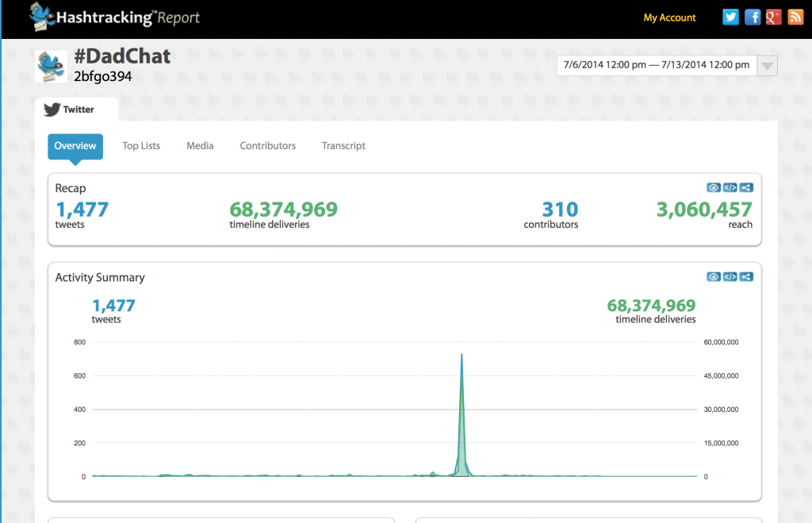Click the 200 left axis label

pos(80,443)
